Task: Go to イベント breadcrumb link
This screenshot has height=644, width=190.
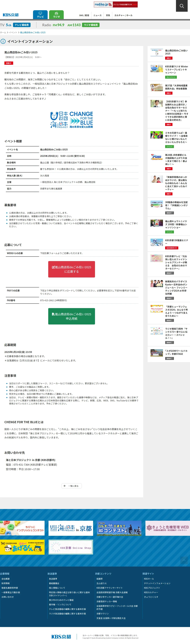Action: point(13,33)
